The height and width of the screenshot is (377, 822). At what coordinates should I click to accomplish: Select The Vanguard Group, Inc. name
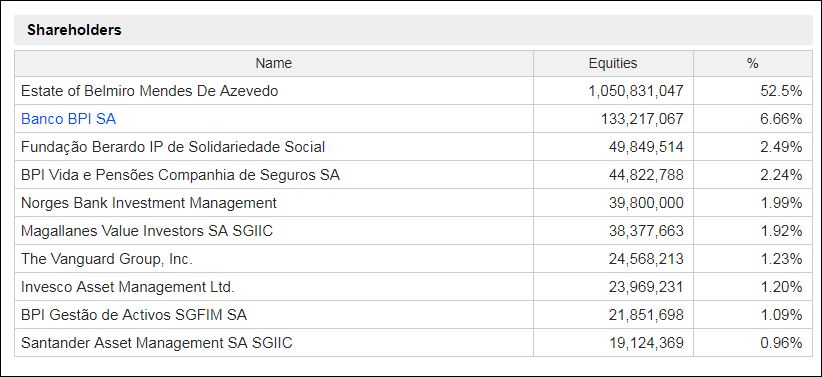pyautogui.click(x=107, y=259)
